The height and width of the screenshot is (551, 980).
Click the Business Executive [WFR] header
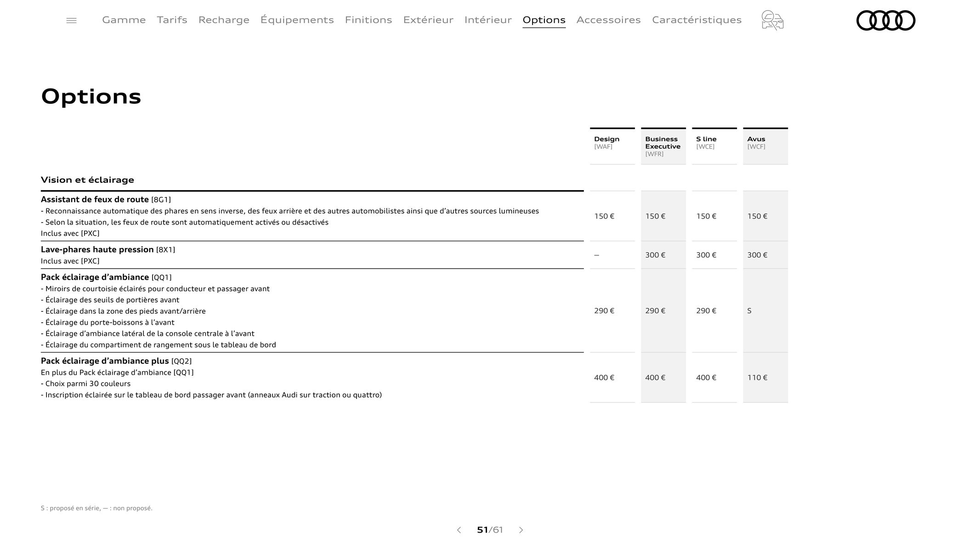[663, 146]
